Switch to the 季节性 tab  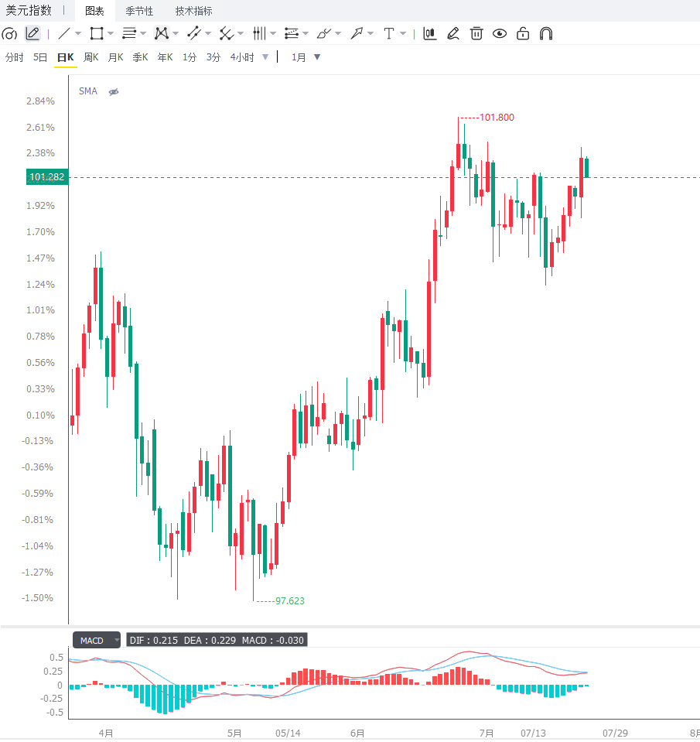[x=139, y=11]
